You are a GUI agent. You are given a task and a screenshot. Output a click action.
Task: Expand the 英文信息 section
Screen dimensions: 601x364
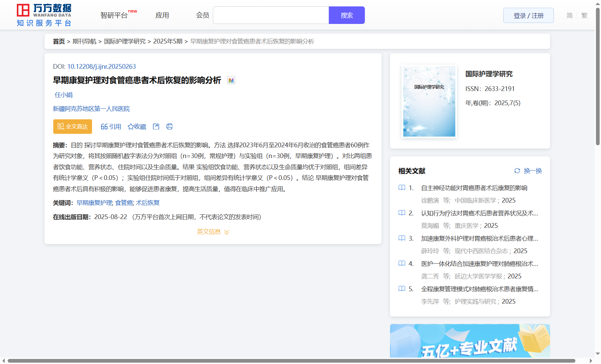[x=213, y=232]
